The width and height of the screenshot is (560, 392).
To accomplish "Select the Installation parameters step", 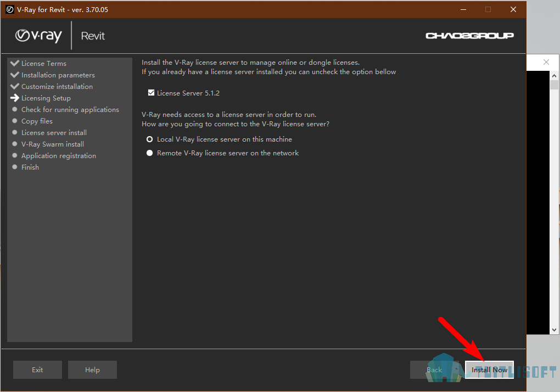I will pos(58,75).
